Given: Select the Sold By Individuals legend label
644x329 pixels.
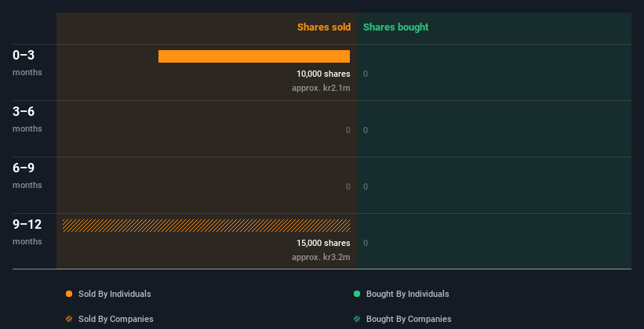Looking at the screenshot, I should pyautogui.click(x=115, y=294).
